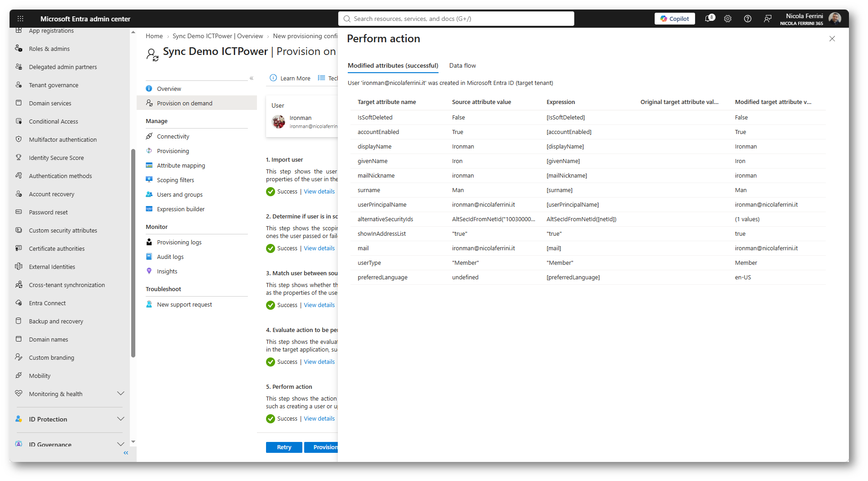The height and width of the screenshot is (481, 868).
Task: Click the Custom security attributes icon
Action: tap(19, 230)
